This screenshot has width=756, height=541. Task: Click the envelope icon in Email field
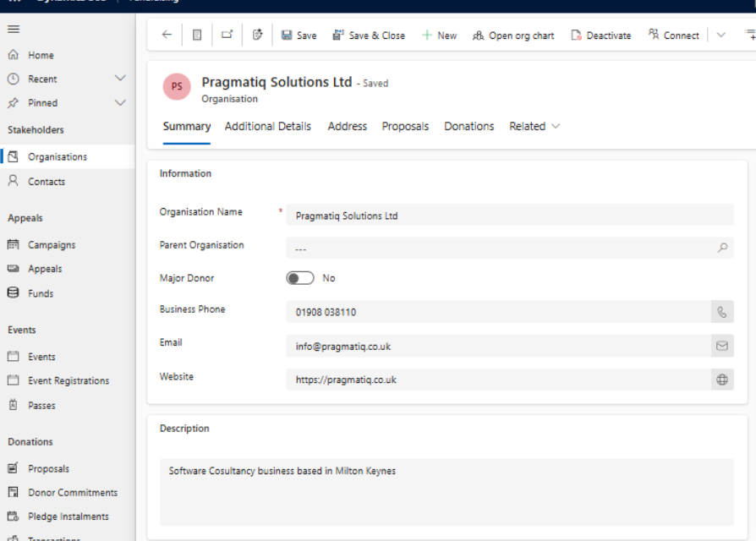coord(722,346)
